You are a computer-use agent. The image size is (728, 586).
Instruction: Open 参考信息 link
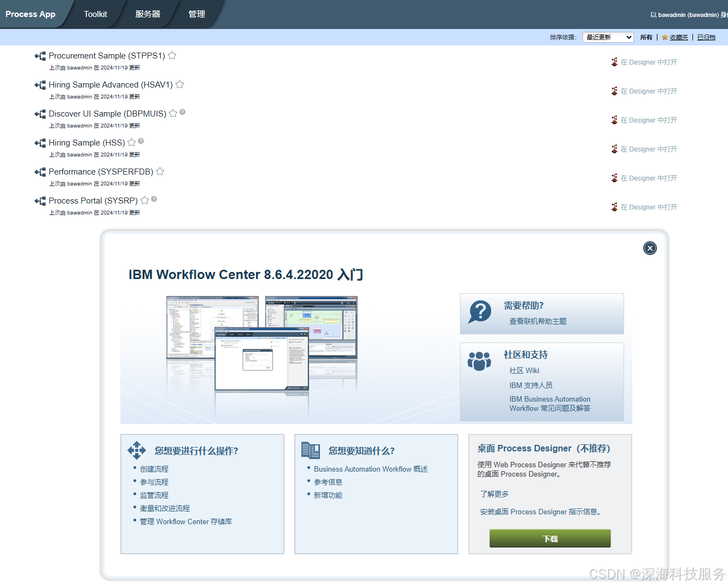[328, 482]
